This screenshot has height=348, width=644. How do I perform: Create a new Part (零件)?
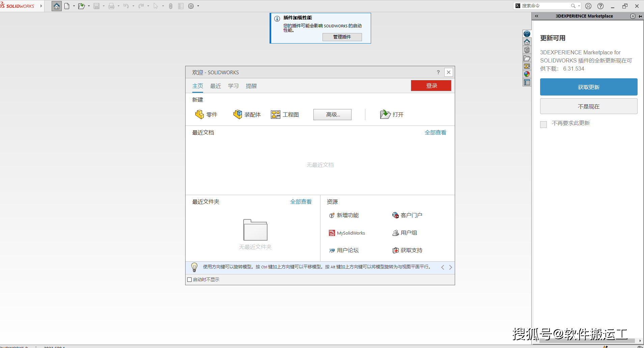(x=206, y=115)
